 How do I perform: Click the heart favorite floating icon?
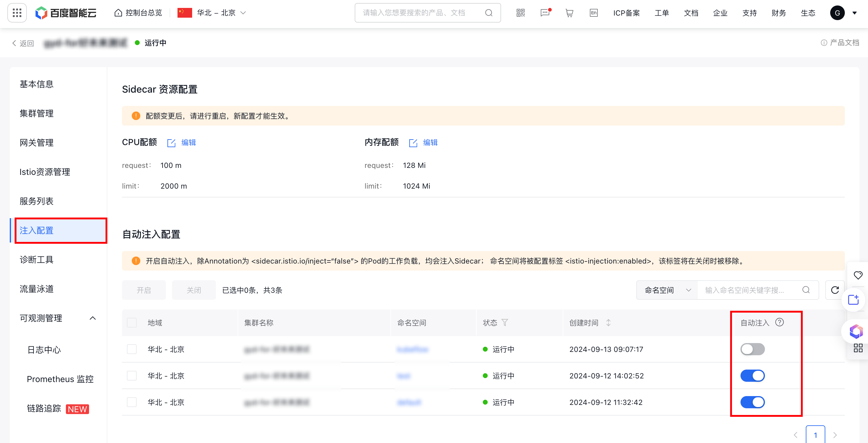click(858, 275)
